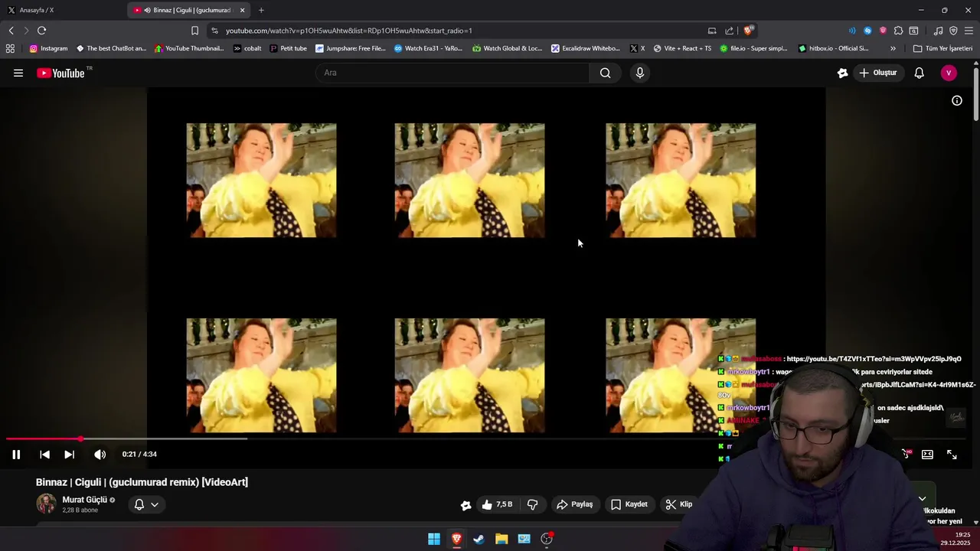Click the YouTube search magnifier button
Screen dimensions: 980x551
[606, 73]
